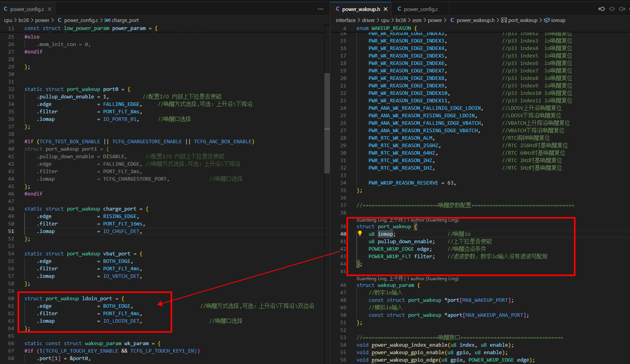
Task: Open More Actions menu in left editor group
Action: (x=321, y=9)
